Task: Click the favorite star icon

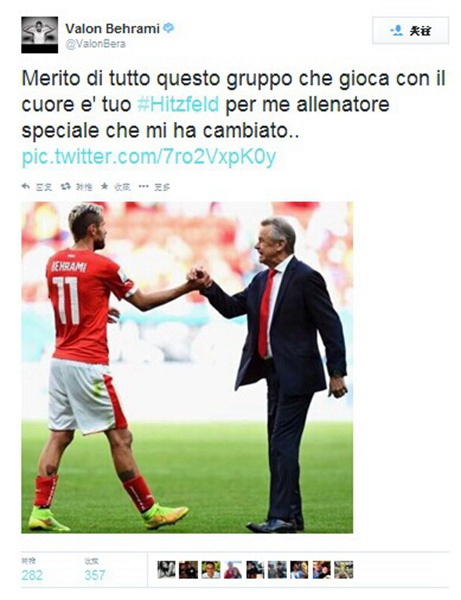Action: point(104,186)
